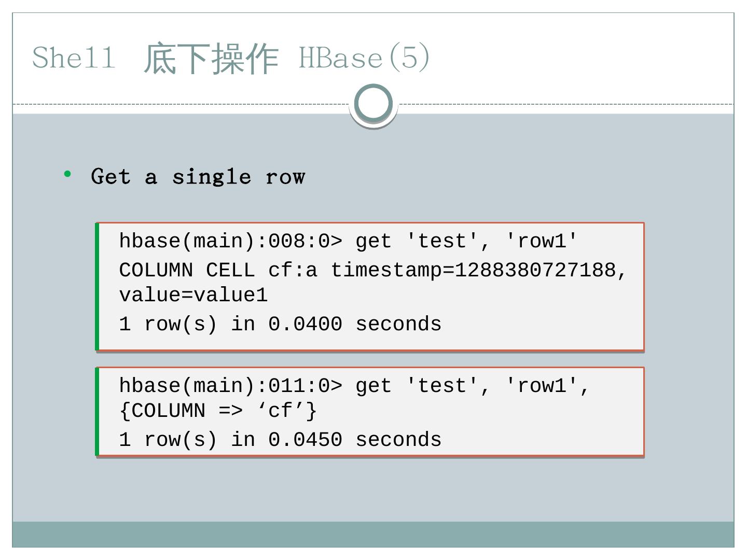Click the Chinese title text 底下操作

click(x=211, y=59)
